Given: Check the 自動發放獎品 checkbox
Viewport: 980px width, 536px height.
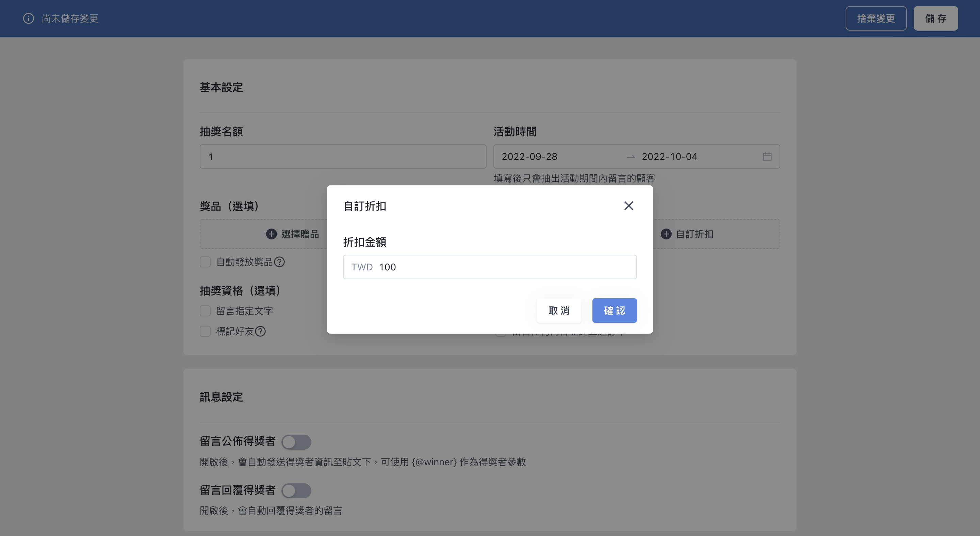Looking at the screenshot, I should pos(205,262).
